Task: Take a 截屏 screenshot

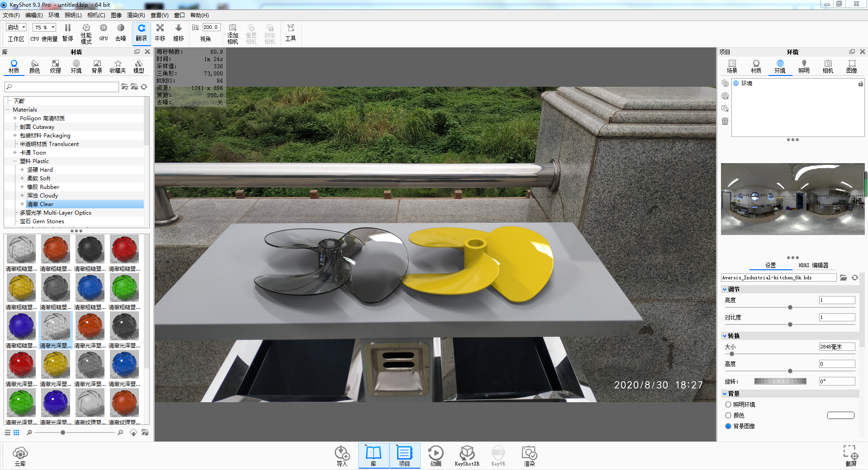Action: point(851,456)
